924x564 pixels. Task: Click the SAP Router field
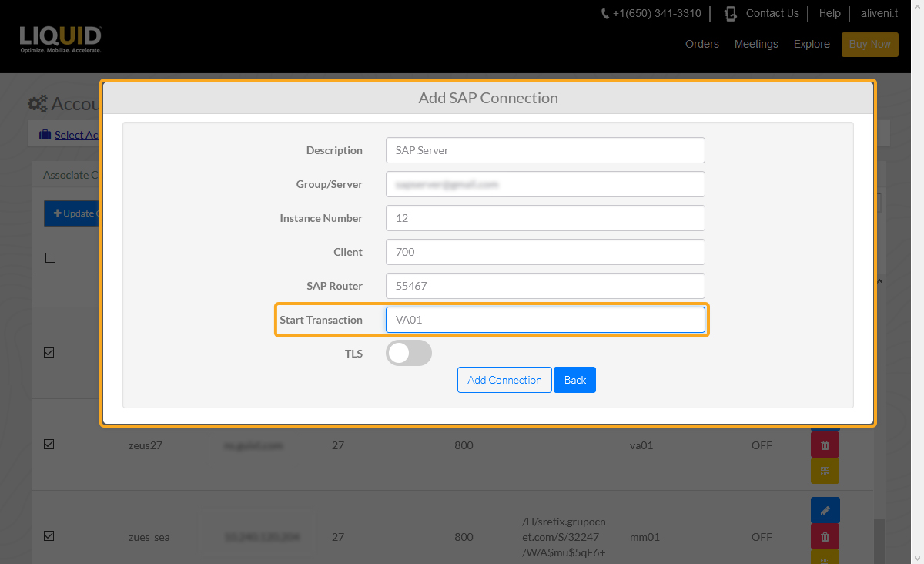tap(545, 286)
